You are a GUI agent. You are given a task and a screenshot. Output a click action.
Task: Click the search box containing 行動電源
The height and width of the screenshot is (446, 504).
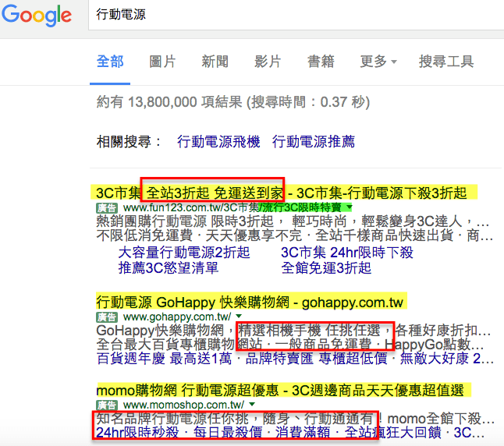click(x=296, y=15)
